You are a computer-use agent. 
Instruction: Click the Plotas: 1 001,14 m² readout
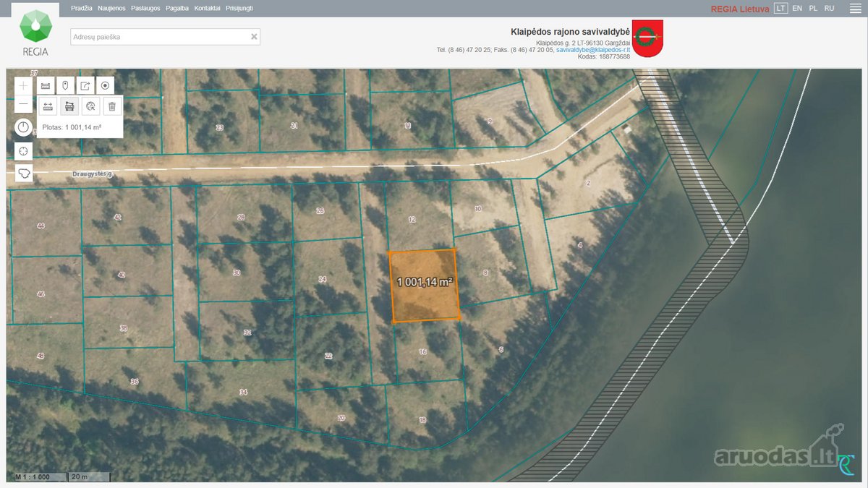pyautogui.click(x=72, y=127)
